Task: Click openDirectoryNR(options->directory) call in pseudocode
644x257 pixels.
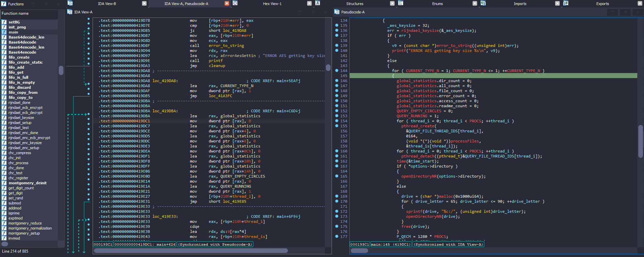Action: click(443, 176)
